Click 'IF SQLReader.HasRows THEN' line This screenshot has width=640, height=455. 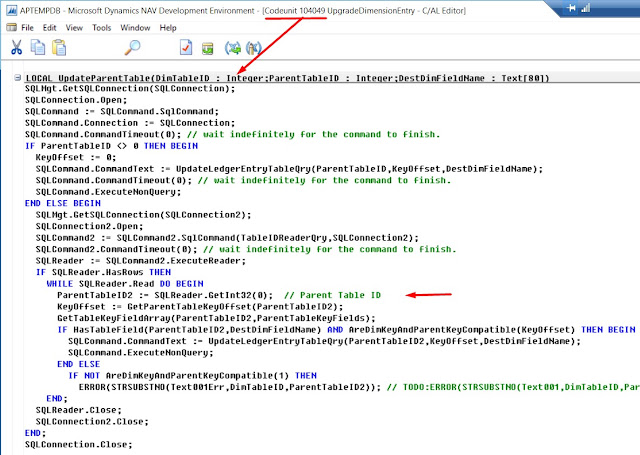click(x=104, y=272)
